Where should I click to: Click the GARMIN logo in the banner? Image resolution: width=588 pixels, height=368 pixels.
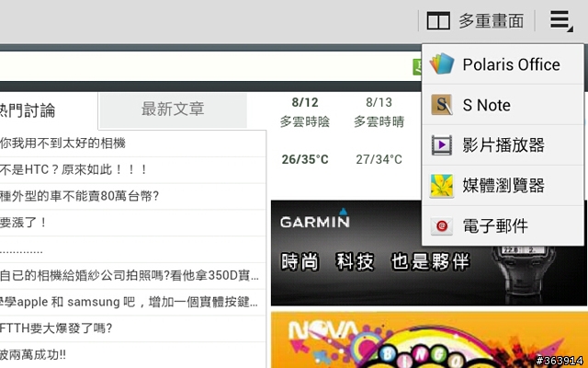tap(314, 219)
